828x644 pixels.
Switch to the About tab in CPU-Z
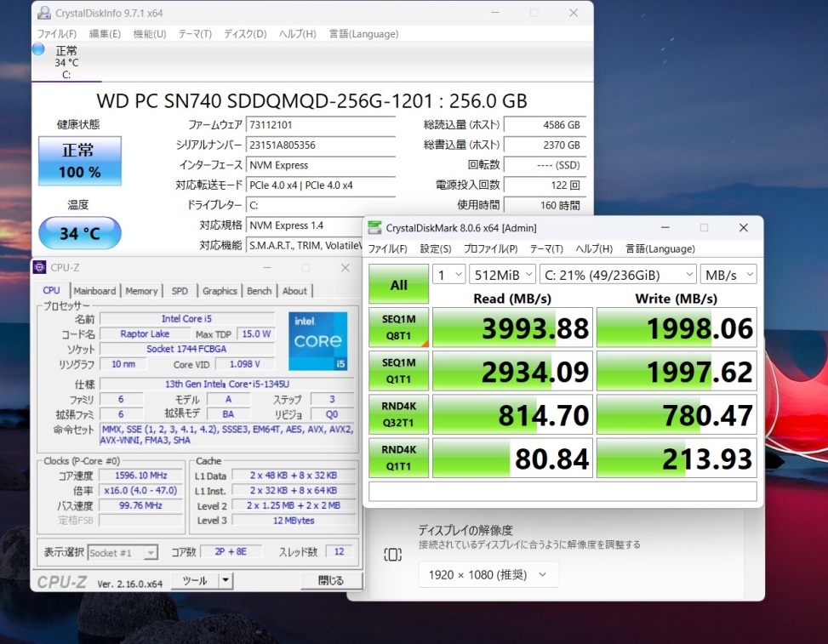point(294,291)
